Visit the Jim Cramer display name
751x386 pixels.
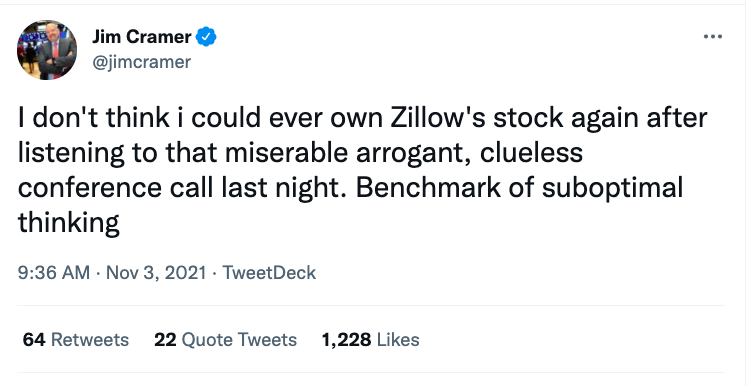[x=142, y=37]
